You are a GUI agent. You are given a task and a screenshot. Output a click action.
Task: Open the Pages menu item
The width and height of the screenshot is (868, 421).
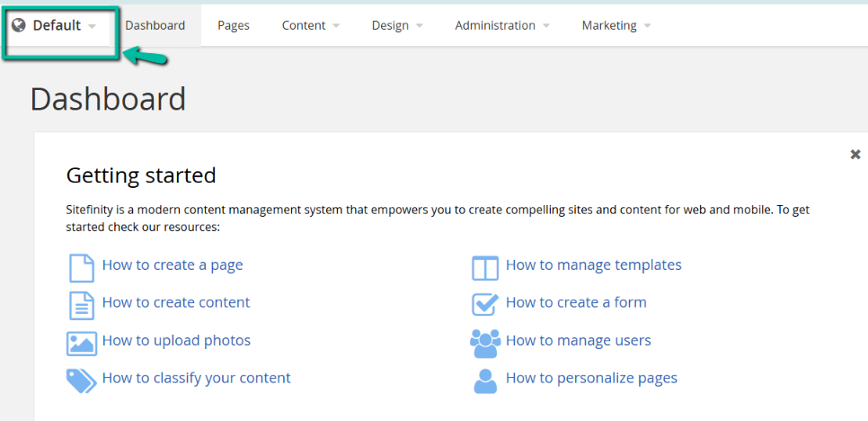[233, 25]
